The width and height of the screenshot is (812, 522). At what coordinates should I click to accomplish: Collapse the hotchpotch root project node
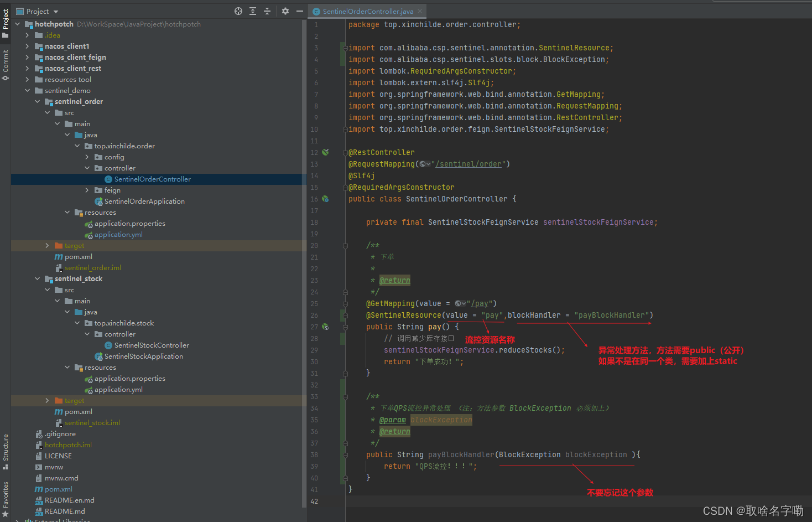tap(17, 24)
